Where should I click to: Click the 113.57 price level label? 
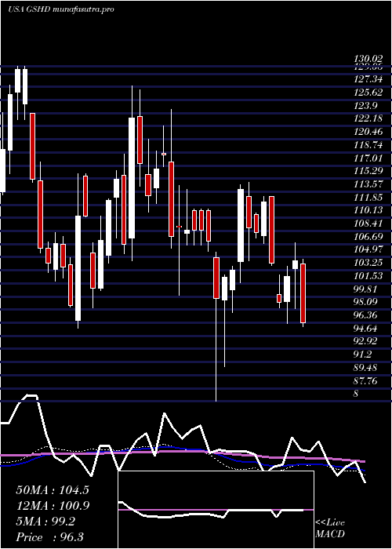368,184
